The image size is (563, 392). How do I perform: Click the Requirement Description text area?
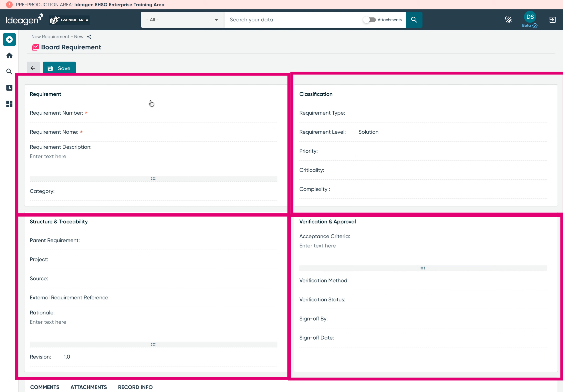pyautogui.click(x=154, y=163)
